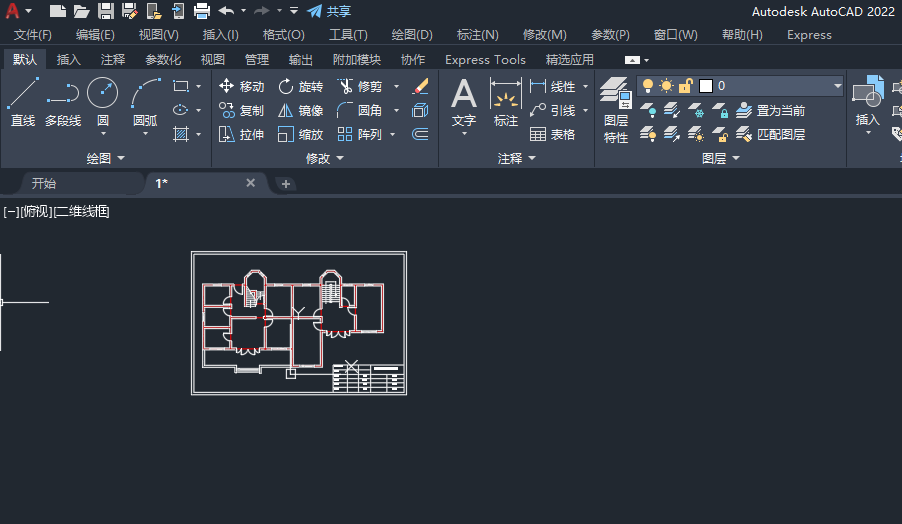The height and width of the screenshot is (524, 902).
Task: Open the Trim tool dropdown arrow
Action: [x=396, y=86]
